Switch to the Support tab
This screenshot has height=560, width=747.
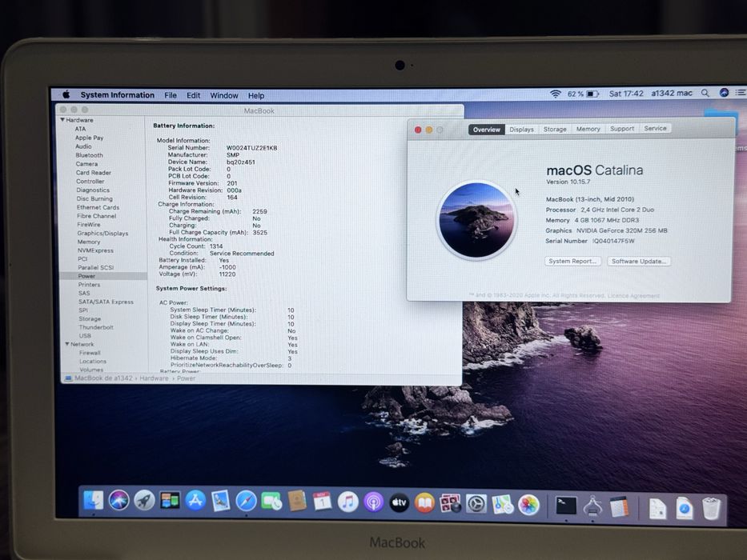click(x=622, y=129)
